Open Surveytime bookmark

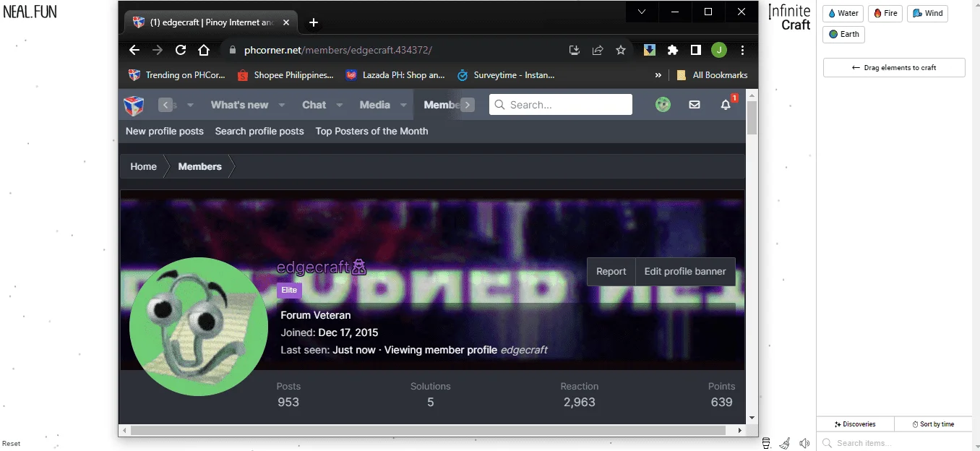click(506, 75)
